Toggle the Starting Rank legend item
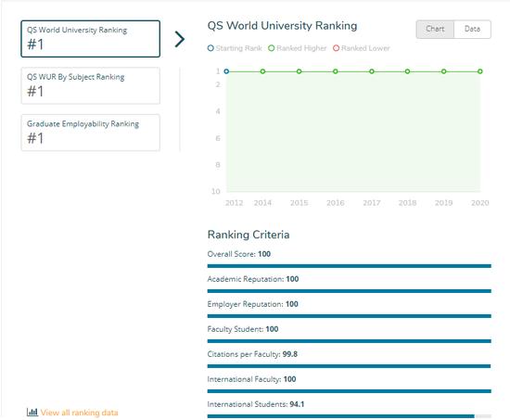 click(235, 48)
